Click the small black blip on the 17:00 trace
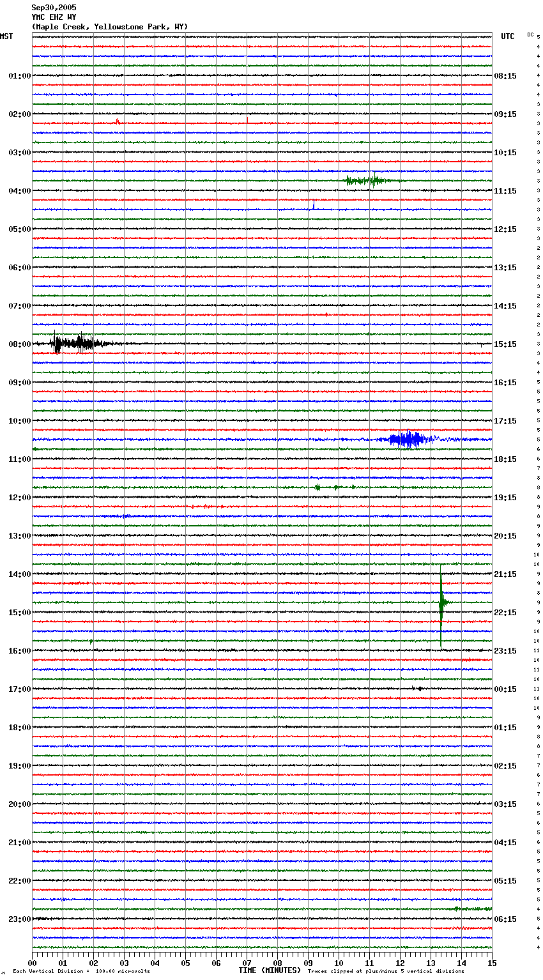Image resolution: width=543 pixels, height=980 pixels. click(418, 689)
